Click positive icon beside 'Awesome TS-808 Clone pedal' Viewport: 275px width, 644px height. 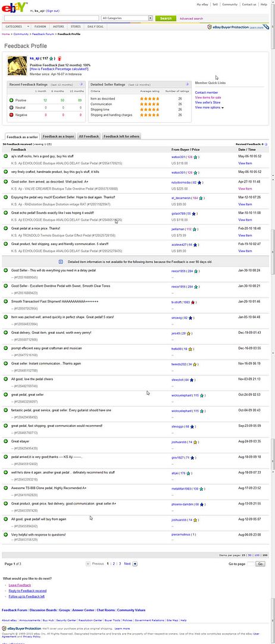[x=6, y=488]
